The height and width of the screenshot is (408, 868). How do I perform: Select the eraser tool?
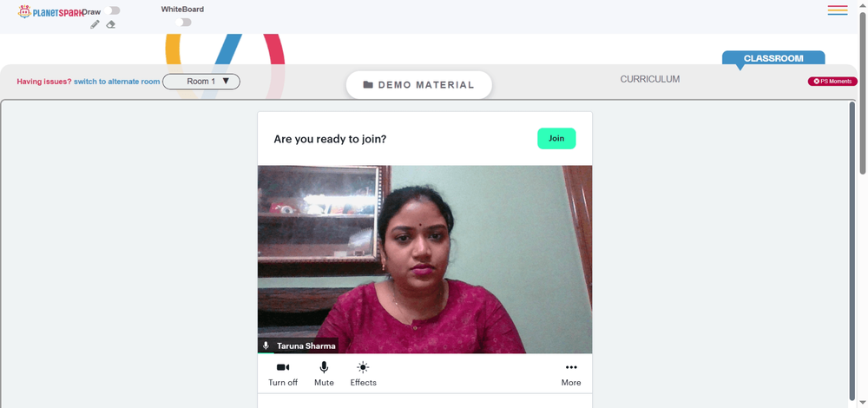click(x=111, y=24)
